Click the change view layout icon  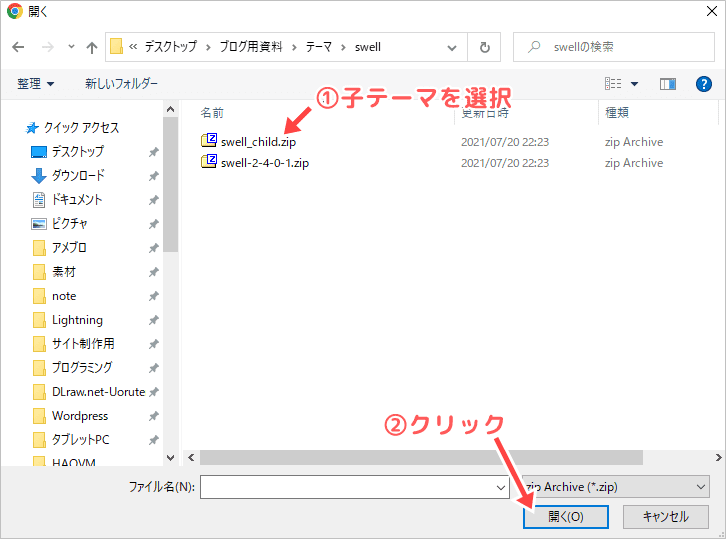point(613,84)
